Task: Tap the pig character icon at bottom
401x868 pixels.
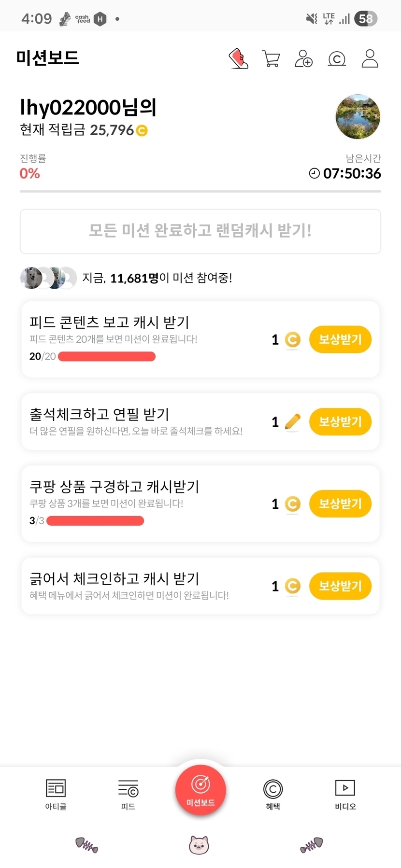Action: click(199, 844)
